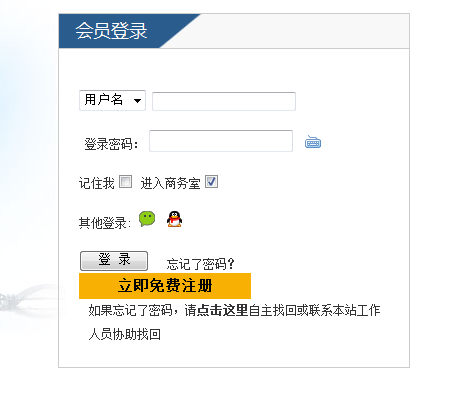Open the 忘记了密码? link
The width and height of the screenshot is (449, 395).
(x=201, y=264)
